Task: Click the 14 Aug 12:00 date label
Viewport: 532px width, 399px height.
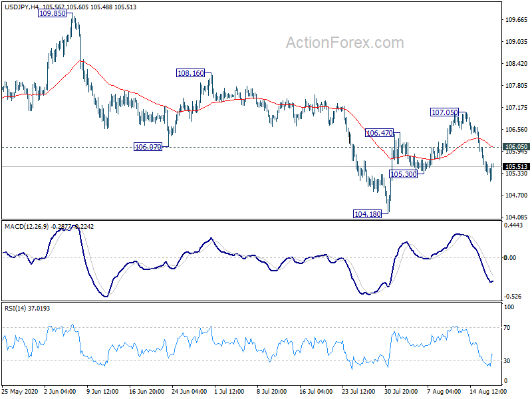Action: 488,391
